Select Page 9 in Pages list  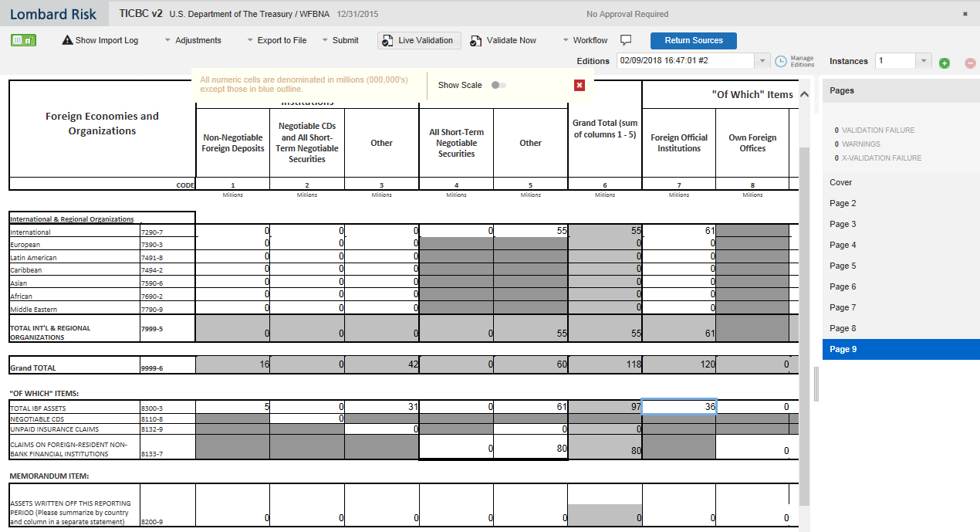tap(901, 349)
